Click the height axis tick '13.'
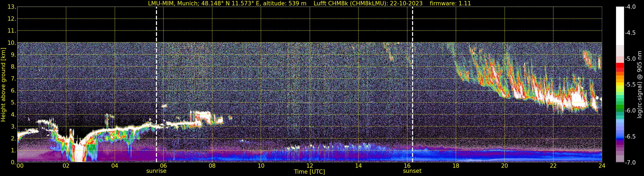Image resolution: width=644 pixels, height=176 pixels. [x=12, y=7]
